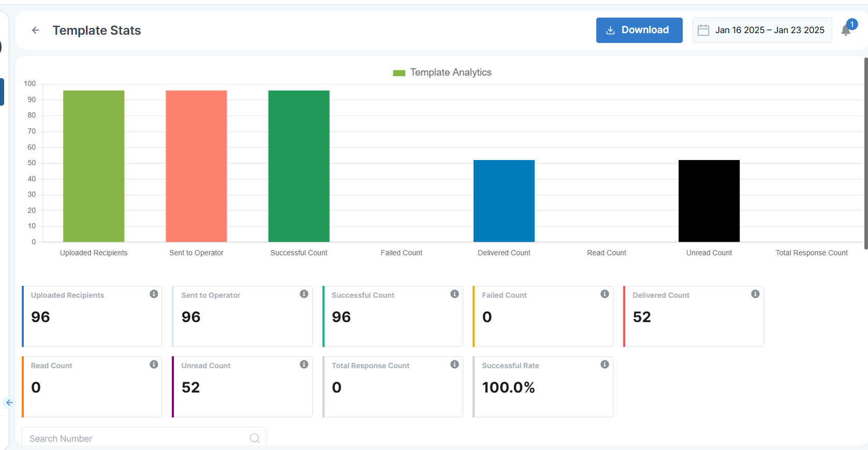Click the green Uploaded Recipients bar in chart
Image resolution: width=868 pixels, height=450 pixels.
click(x=94, y=166)
